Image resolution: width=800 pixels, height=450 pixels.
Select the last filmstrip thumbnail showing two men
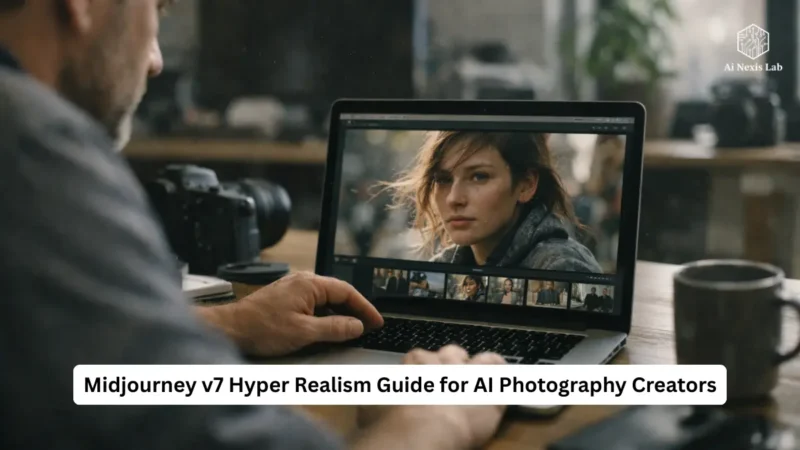(592, 298)
